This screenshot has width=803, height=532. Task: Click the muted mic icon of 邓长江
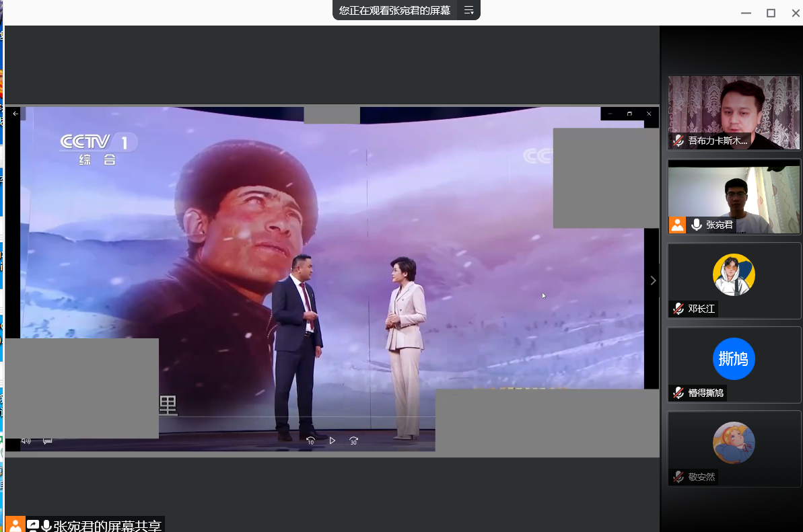tap(678, 309)
